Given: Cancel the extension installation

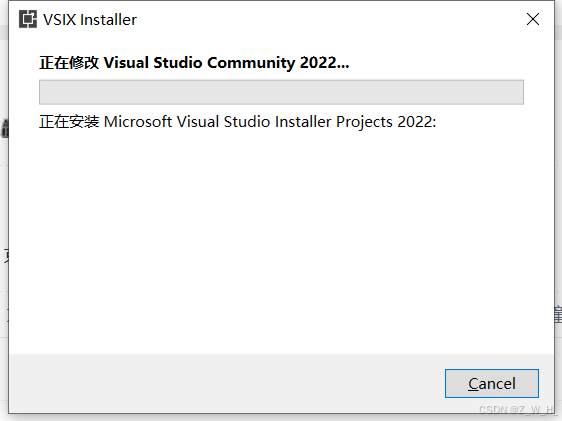Looking at the screenshot, I should (491, 383).
